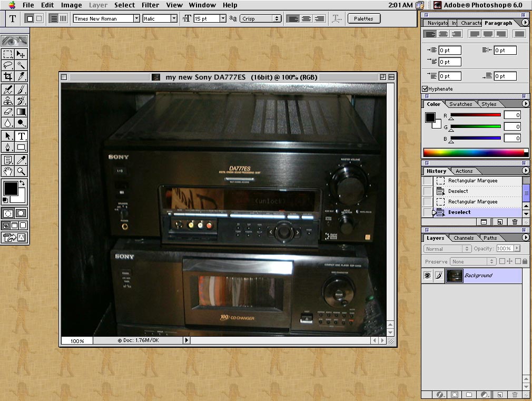
Task: Choose the Gradient tool
Action: 21,112
